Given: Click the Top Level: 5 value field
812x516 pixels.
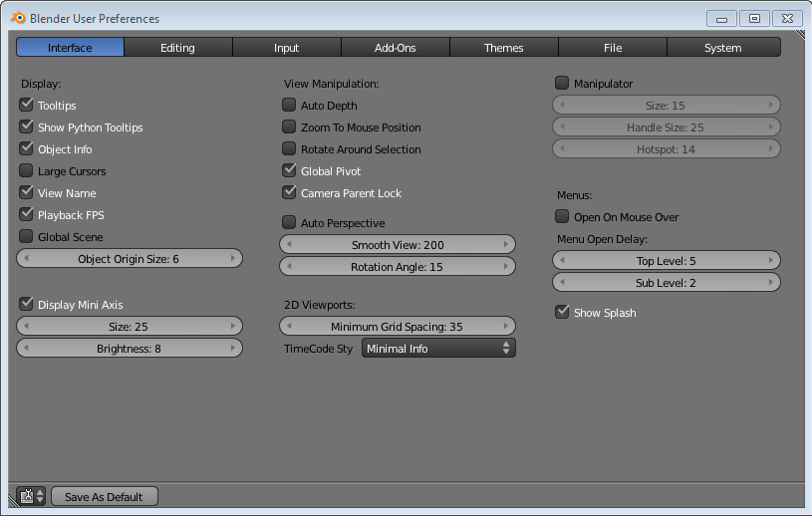Looking at the screenshot, I should click(x=666, y=260).
